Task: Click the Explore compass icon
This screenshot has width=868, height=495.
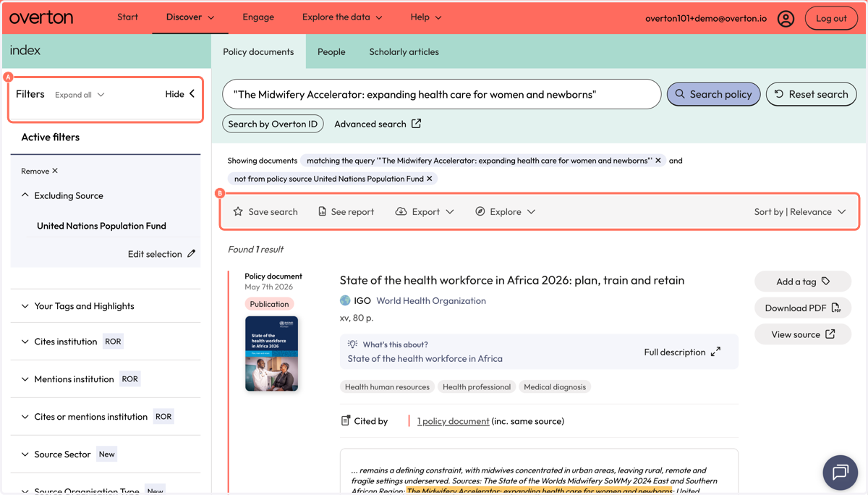Action: [480, 211]
